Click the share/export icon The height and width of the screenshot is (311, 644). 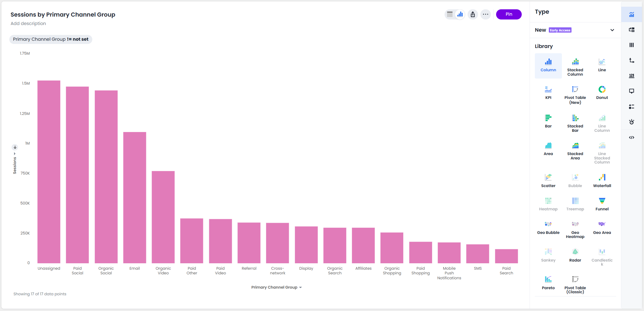[x=473, y=14]
